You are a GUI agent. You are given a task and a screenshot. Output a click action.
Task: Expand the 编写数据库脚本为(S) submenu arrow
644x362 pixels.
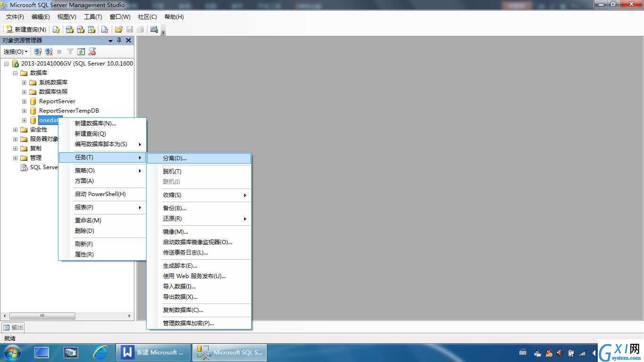140,144
